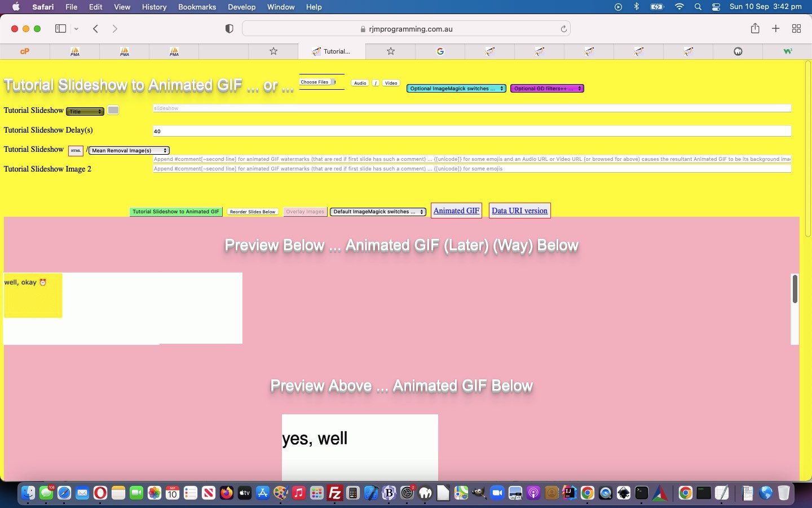Viewport: 812px width, 508px height.
Task: Click the Delay(s) input field showing 40
Action: [x=471, y=131]
